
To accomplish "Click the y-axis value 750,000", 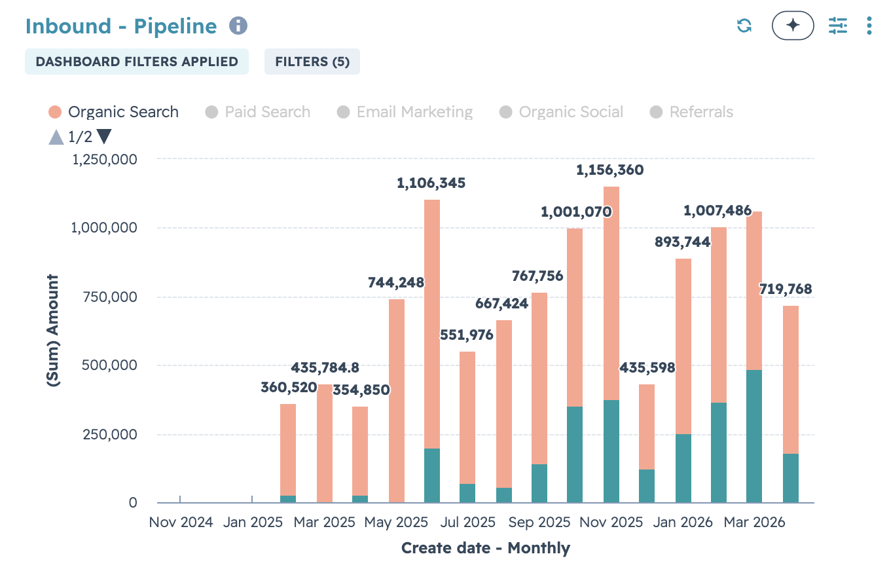I will (110, 297).
